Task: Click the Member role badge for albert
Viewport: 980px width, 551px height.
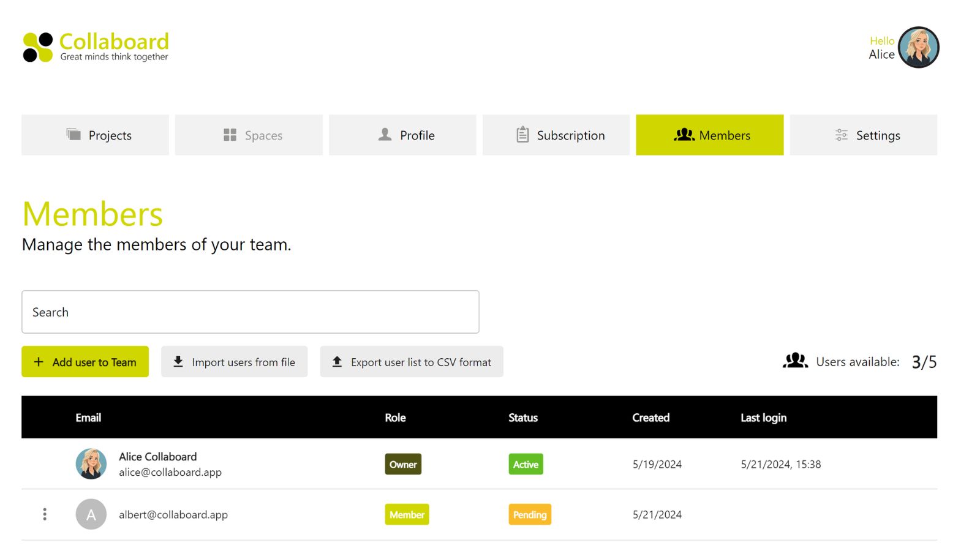Action: point(407,514)
